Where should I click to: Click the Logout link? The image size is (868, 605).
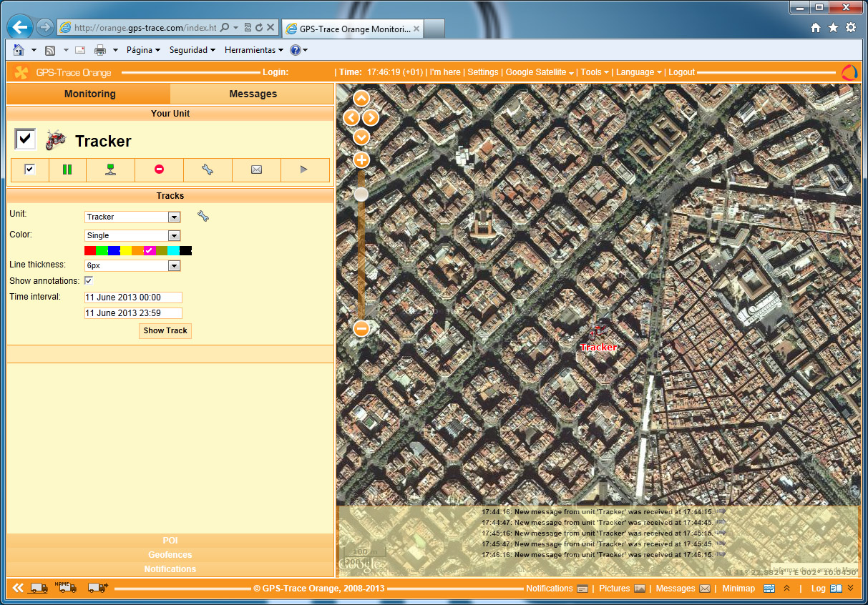coord(682,72)
